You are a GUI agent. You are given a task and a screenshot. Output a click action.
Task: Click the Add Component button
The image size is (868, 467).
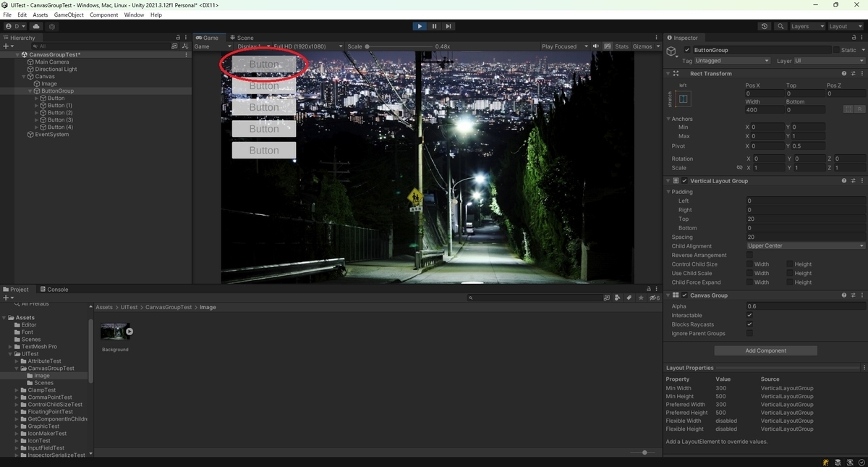click(765, 350)
